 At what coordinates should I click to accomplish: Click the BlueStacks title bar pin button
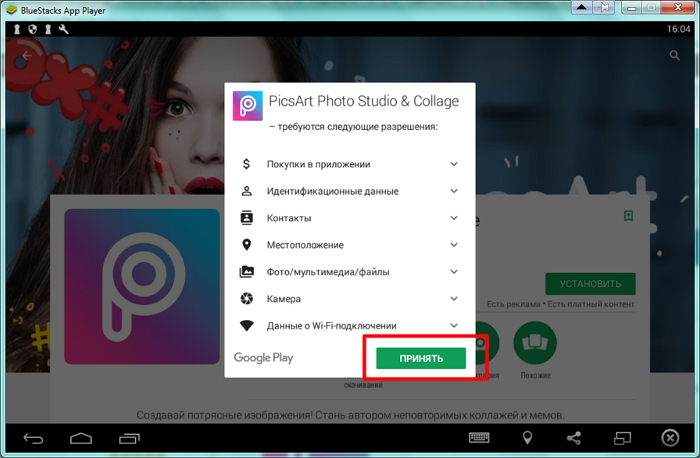click(604, 8)
